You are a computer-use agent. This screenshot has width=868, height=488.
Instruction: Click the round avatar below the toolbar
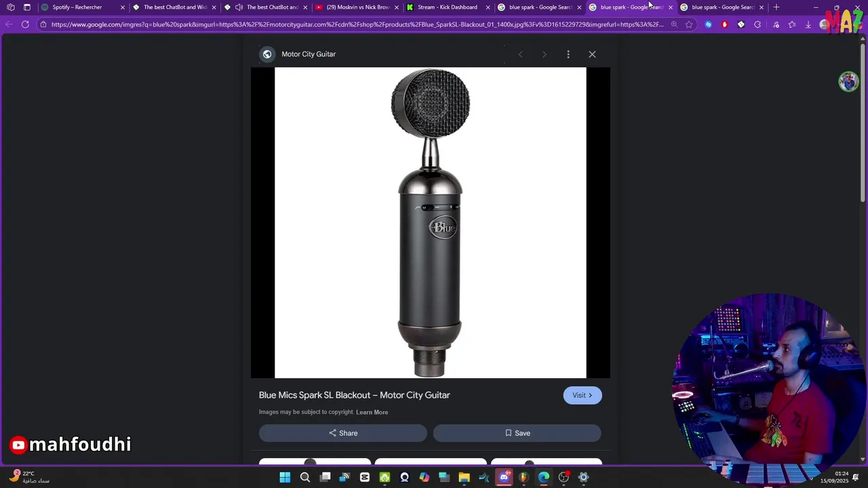click(848, 81)
